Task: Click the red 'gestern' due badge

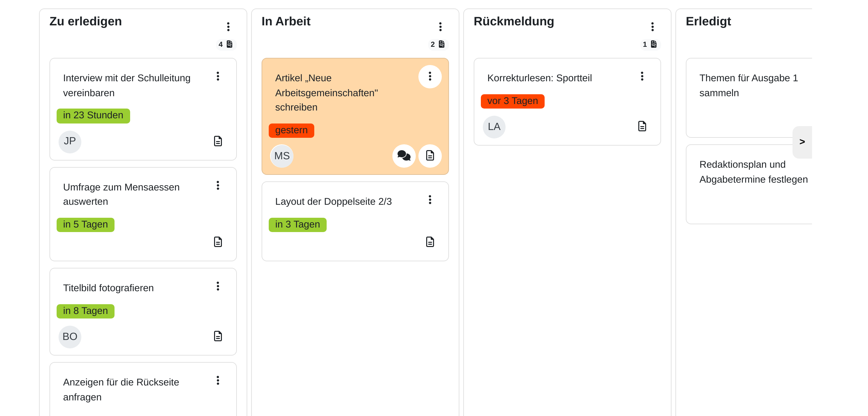Action: click(x=291, y=130)
